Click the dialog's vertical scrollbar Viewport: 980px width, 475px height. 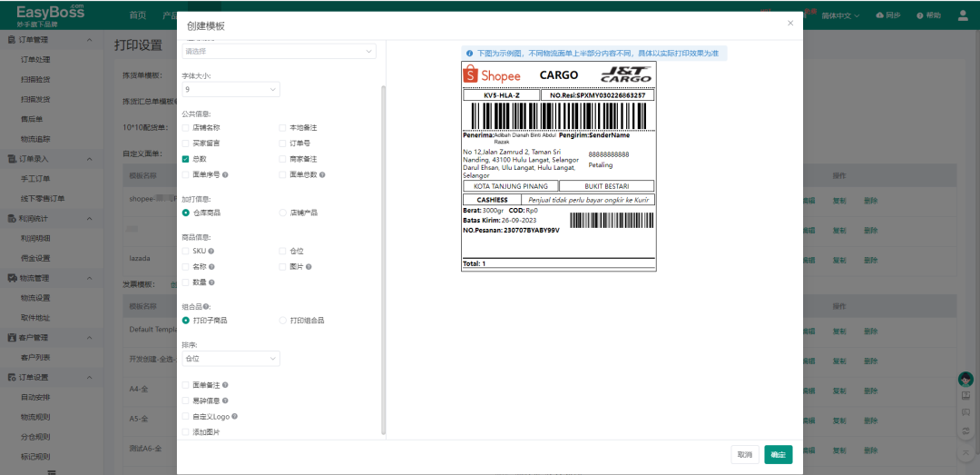coord(383,254)
